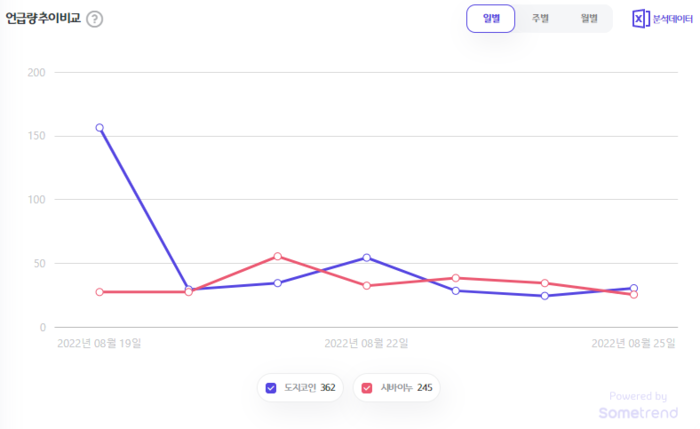This screenshot has width=700, height=429.
Task: Click the purple peak data point on August 19
Action: coord(100,128)
